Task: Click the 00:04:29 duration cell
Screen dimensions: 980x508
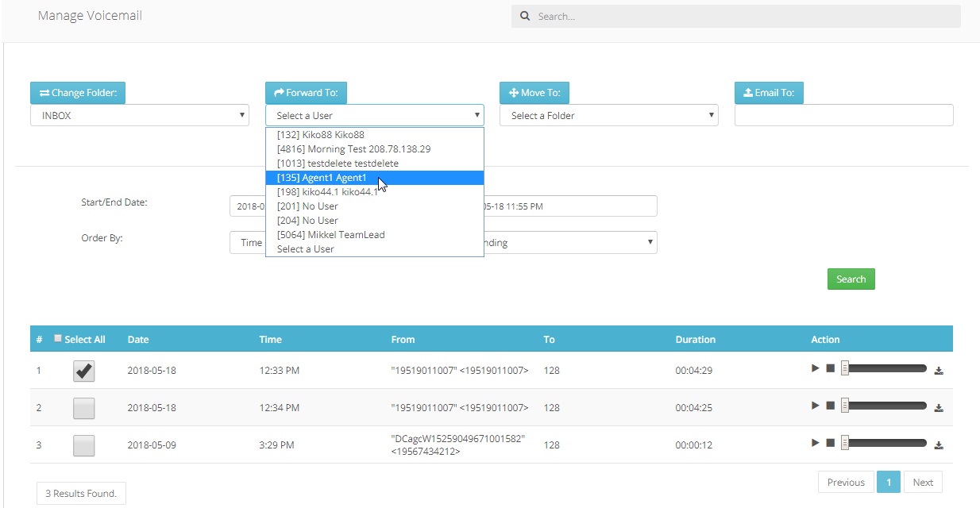Action: [696, 371]
